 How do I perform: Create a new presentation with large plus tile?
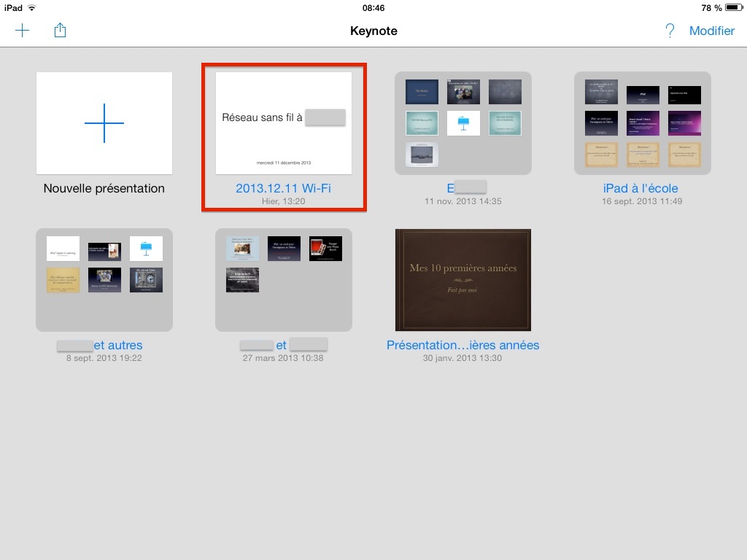[104, 122]
